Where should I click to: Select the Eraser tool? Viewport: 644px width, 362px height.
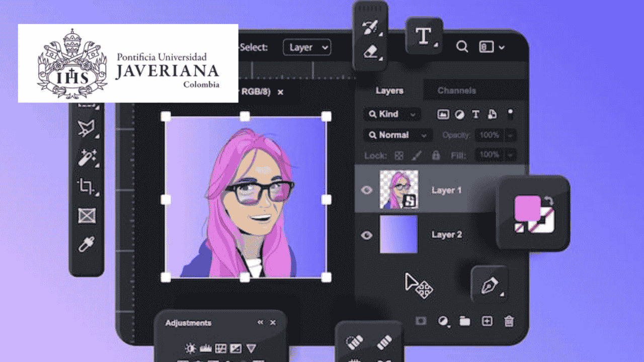(370, 51)
